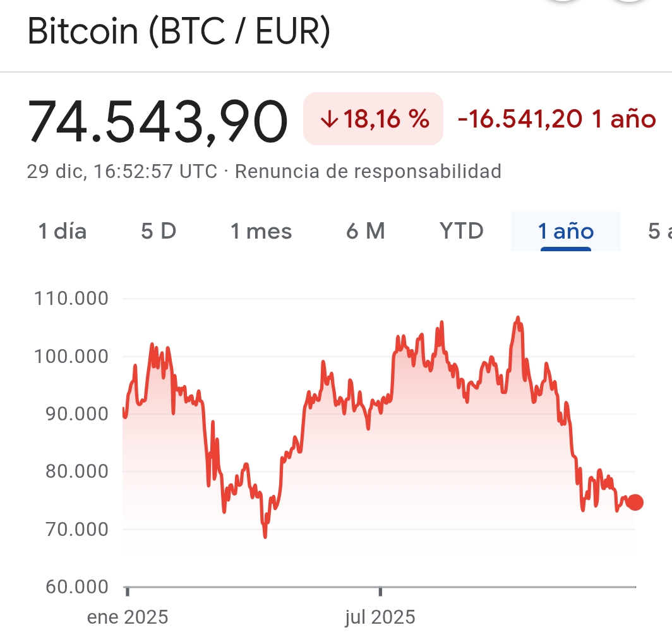Click the chart's lowest dip below 70.000

(265, 537)
